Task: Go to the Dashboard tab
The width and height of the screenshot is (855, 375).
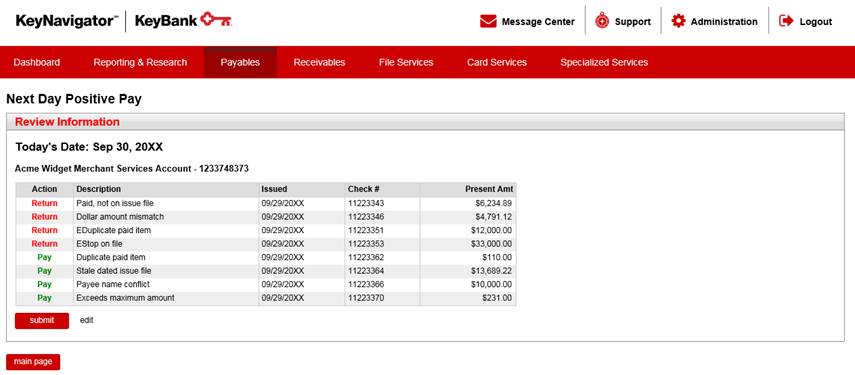Action: [x=37, y=62]
